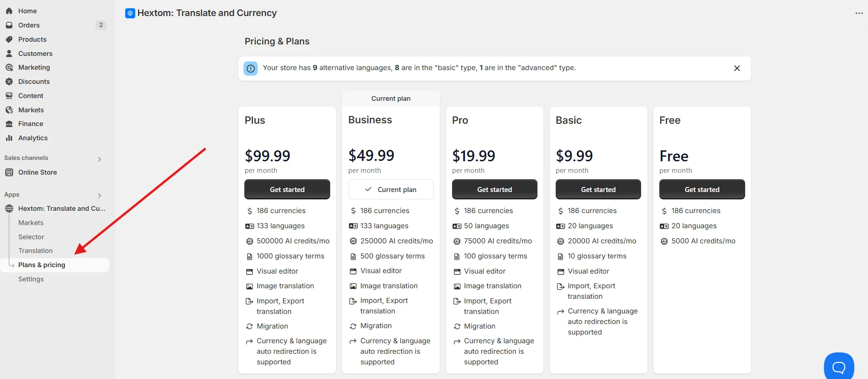The height and width of the screenshot is (379, 868).
Task: Expand the Apps section chevron
Action: (x=100, y=196)
